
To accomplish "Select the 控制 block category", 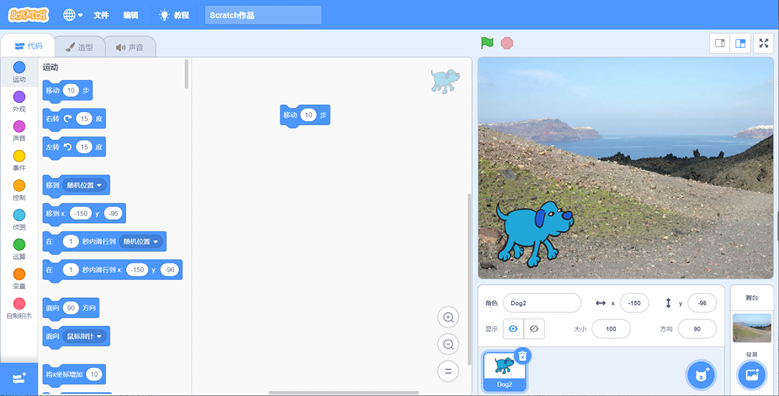I will (x=19, y=190).
